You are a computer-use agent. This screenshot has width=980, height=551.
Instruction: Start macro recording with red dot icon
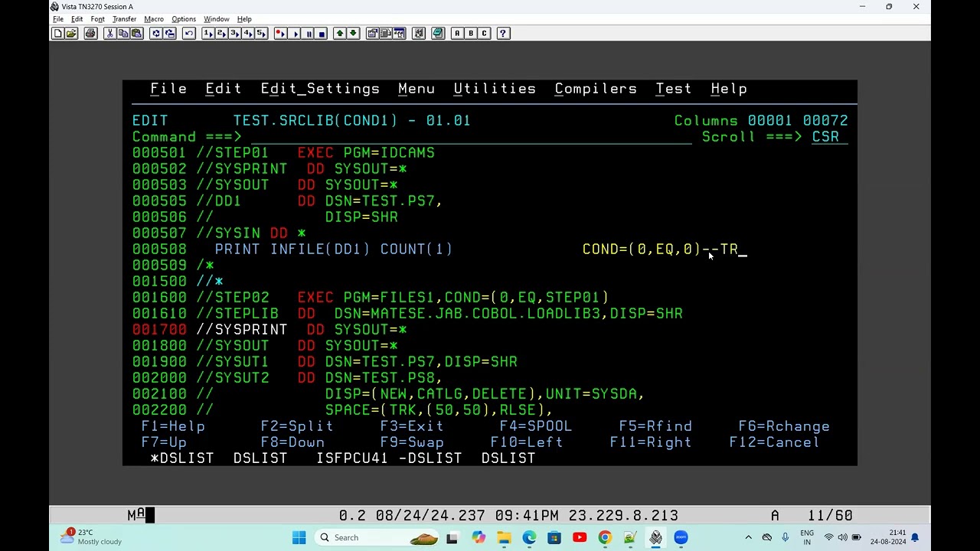coord(280,33)
